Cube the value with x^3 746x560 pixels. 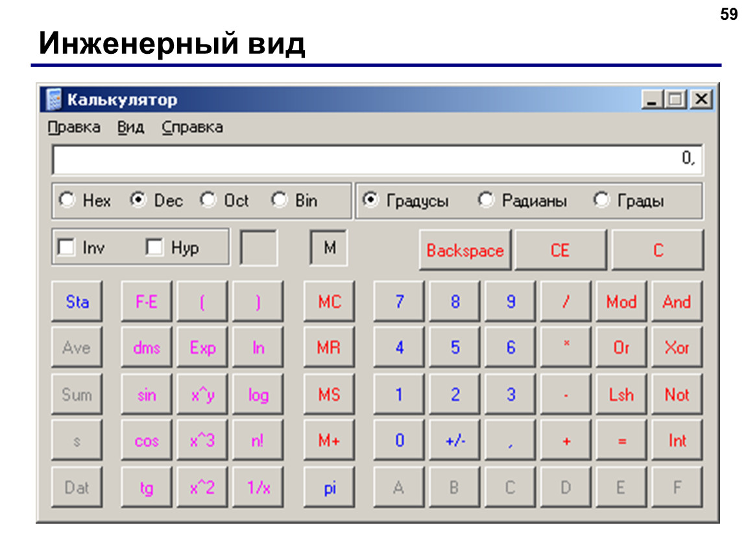(x=202, y=440)
